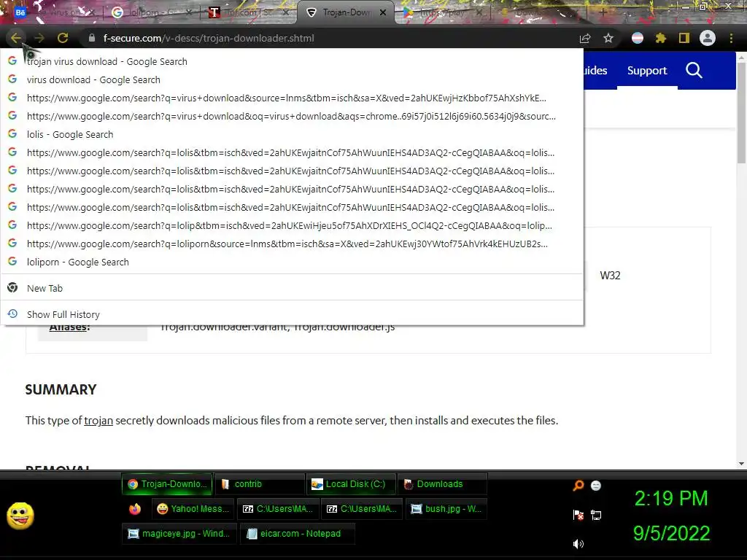Open magiceye.jpg taskbar window
The image size is (747, 560).
click(179, 534)
